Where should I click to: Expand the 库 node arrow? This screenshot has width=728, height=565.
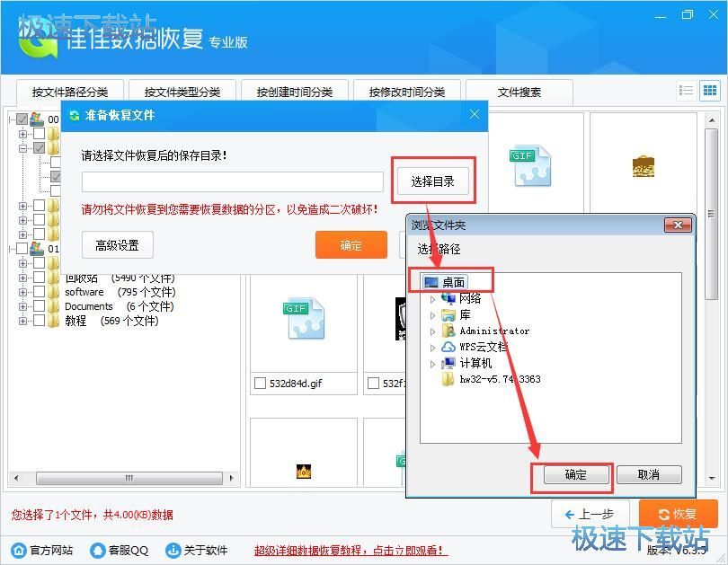(x=432, y=315)
